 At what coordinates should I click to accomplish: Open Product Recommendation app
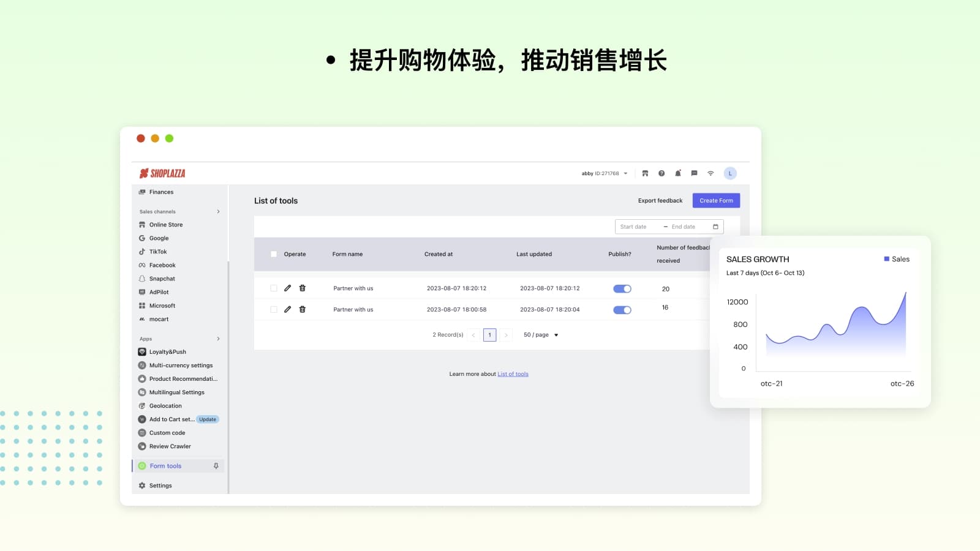tap(178, 379)
